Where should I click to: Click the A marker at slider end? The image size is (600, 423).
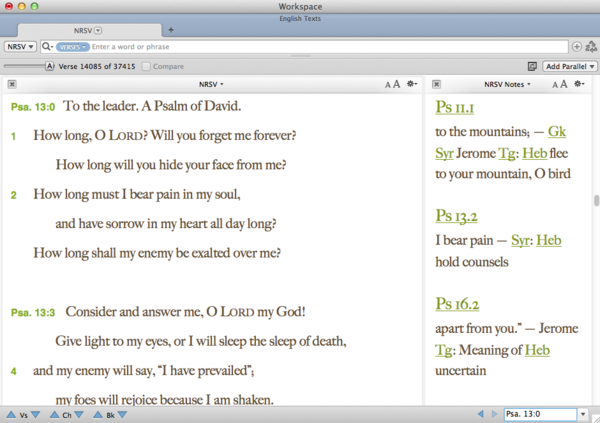click(x=49, y=66)
